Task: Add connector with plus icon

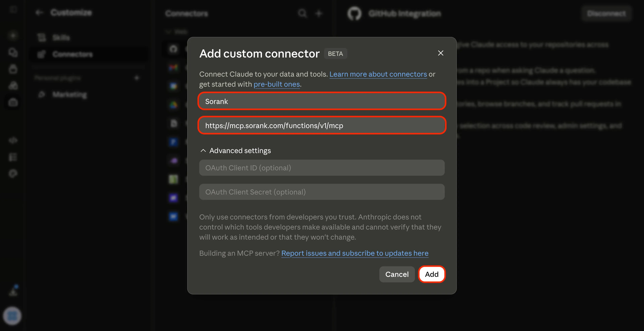Action: point(319,13)
